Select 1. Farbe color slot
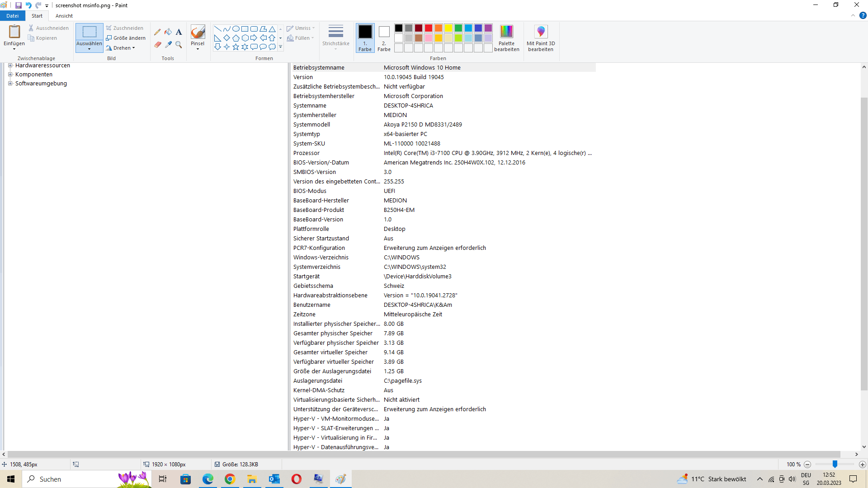 pos(365,38)
